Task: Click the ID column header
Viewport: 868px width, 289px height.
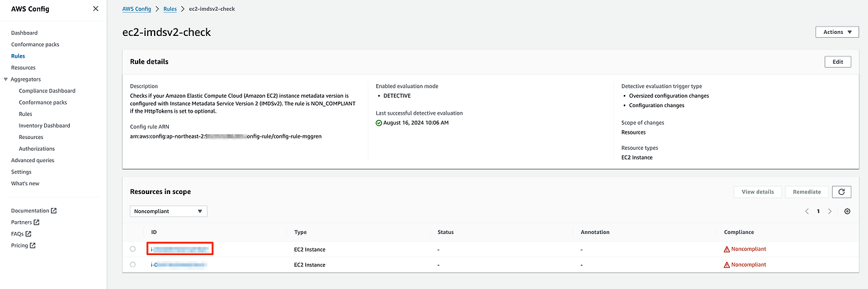Action: [154, 232]
